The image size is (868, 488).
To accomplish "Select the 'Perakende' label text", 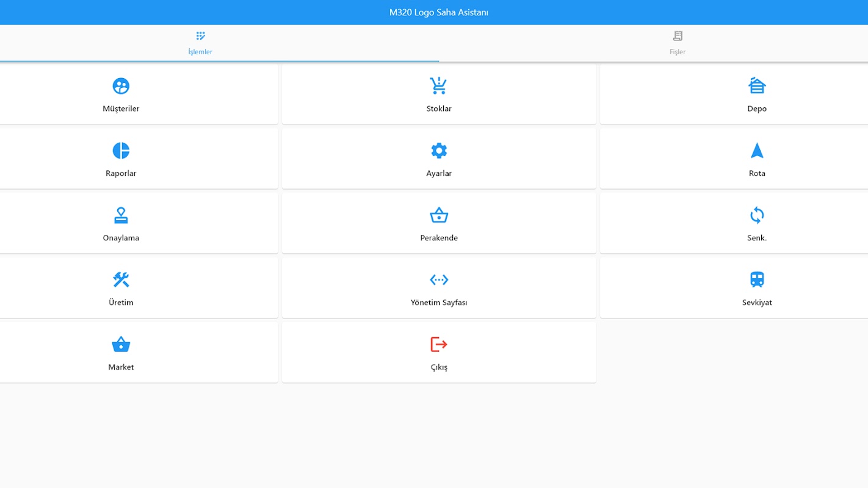I will click(439, 238).
